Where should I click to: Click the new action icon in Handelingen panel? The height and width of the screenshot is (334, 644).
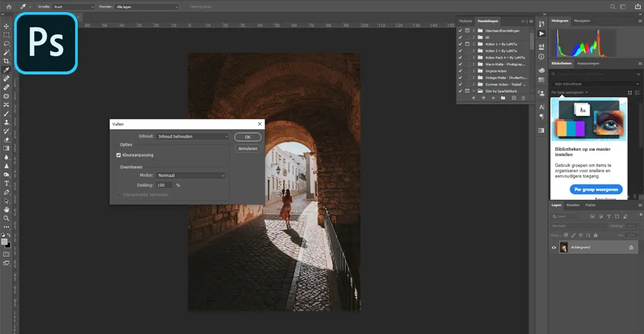pos(513,98)
